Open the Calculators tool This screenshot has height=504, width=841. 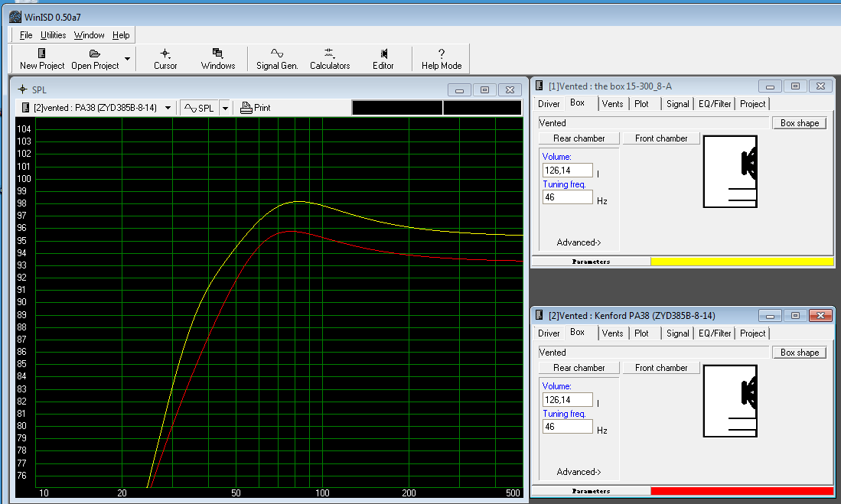pos(330,59)
